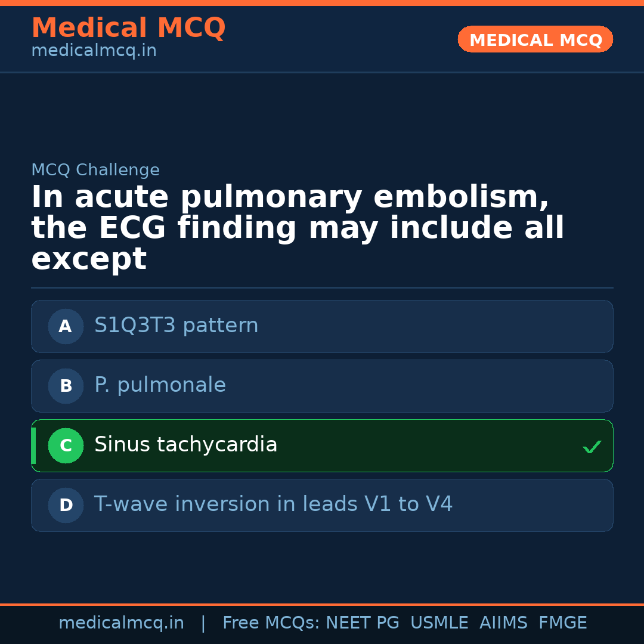Image resolution: width=644 pixels, height=644 pixels.
Task: Click the green checkmark on Sinus tachycardia
Action: 592,447
